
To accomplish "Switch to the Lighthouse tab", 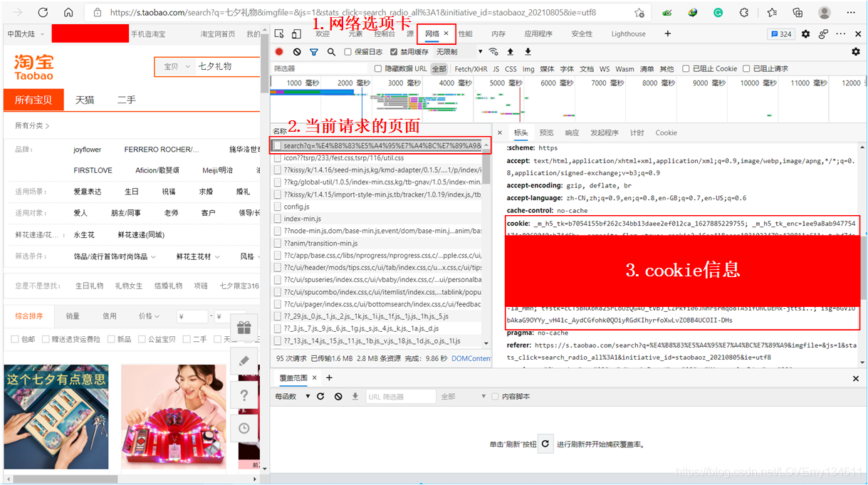I will 628,33.
